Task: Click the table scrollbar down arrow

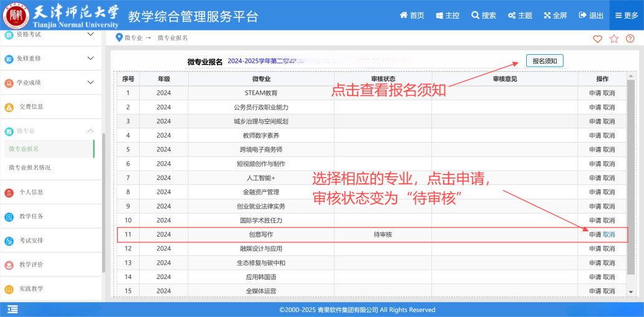Action: coord(631,291)
